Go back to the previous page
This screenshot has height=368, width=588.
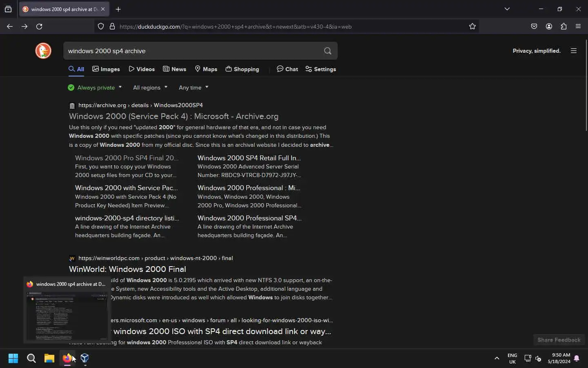click(9, 27)
